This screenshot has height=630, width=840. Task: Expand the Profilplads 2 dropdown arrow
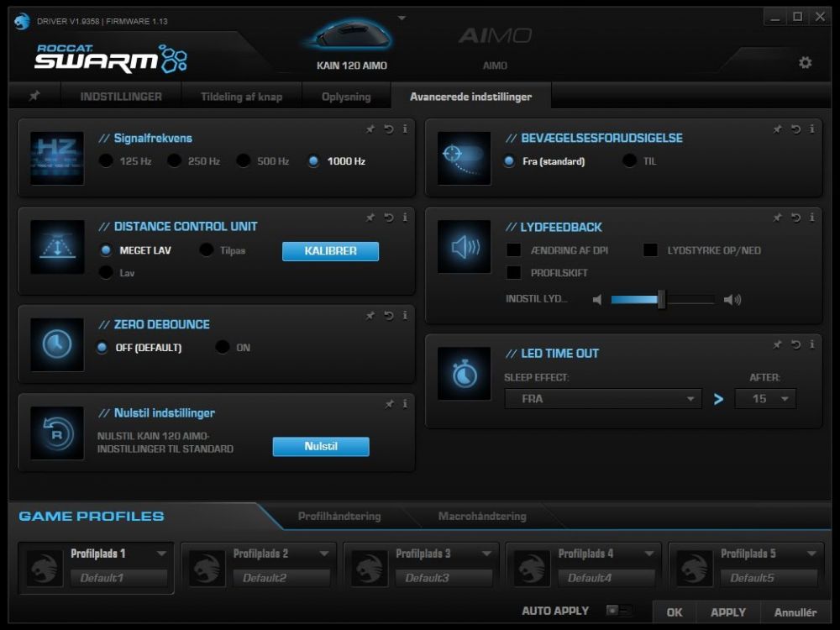tap(324, 554)
